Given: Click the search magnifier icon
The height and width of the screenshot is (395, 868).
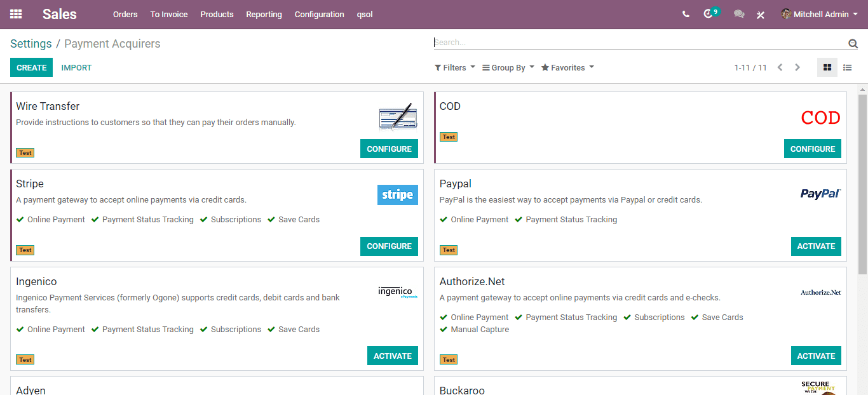Looking at the screenshot, I should 853,43.
